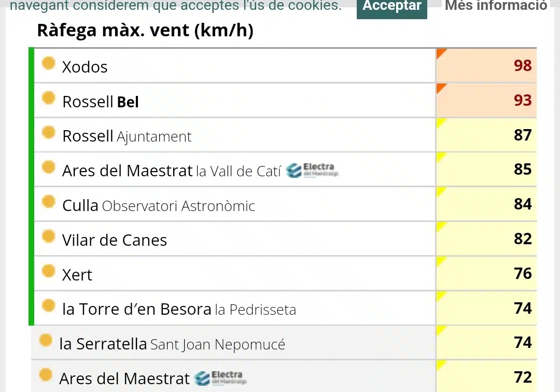Open the Xodos station link
This screenshot has width=560, height=392.
(x=85, y=67)
